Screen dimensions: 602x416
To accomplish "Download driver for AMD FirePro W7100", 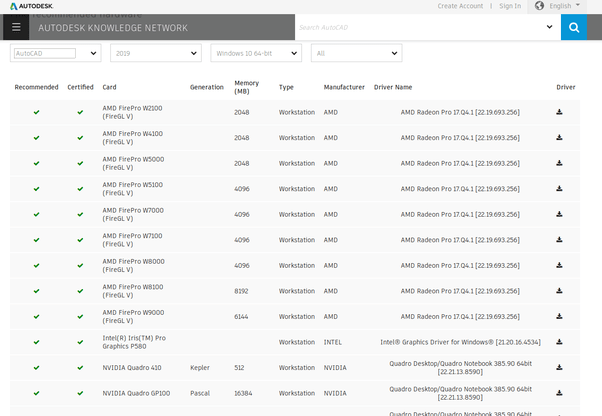I will (x=559, y=239).
